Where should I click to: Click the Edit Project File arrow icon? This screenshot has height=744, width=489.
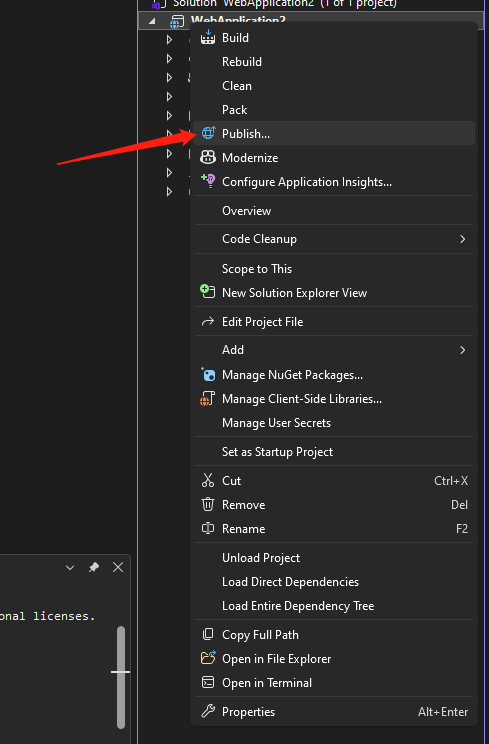coord(208,322)
